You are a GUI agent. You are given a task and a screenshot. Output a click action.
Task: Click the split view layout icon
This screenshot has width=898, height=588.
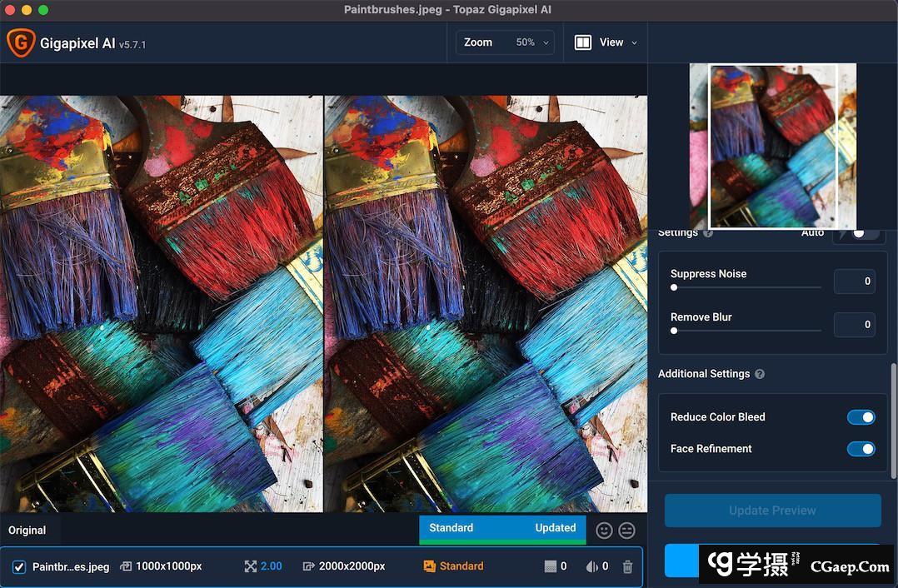coord(583,42)
